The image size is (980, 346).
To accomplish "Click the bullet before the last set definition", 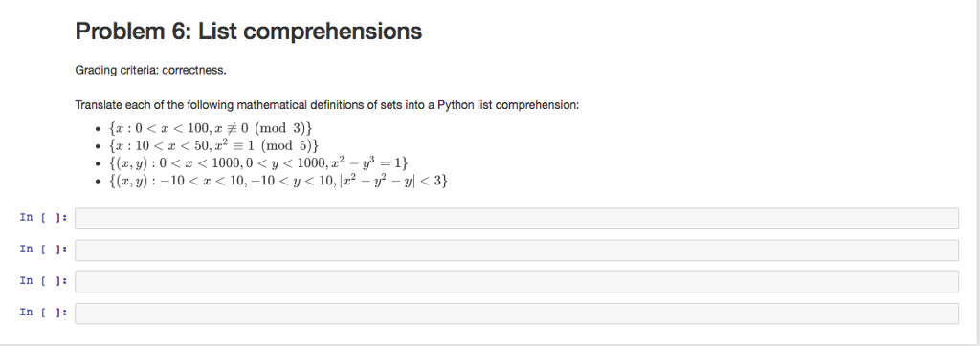I will point(98,182).
